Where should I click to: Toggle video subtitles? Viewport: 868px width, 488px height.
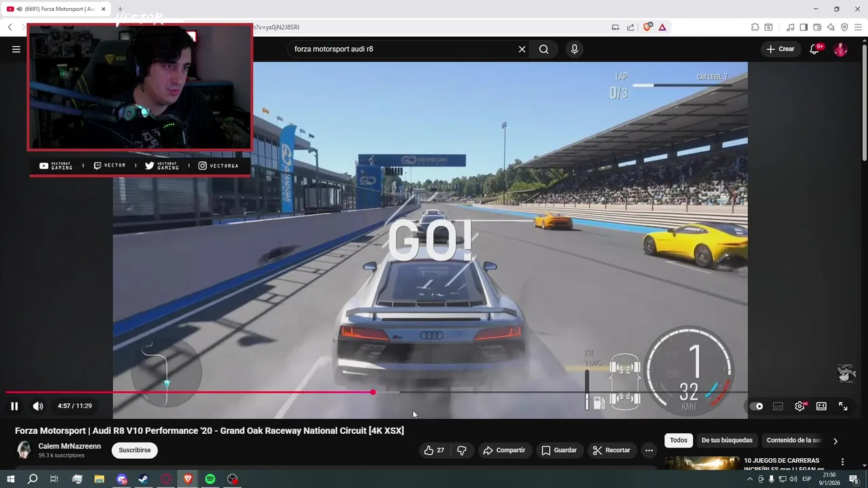click(778, 406)
